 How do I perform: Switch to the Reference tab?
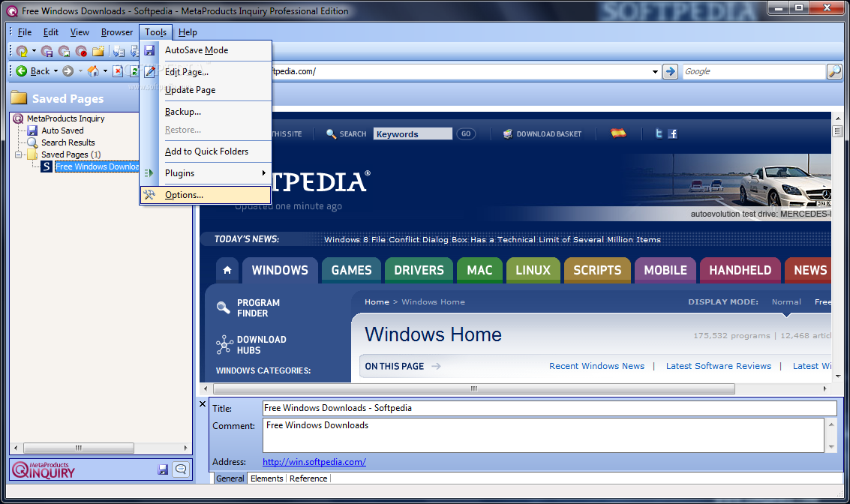pos(308,478)
